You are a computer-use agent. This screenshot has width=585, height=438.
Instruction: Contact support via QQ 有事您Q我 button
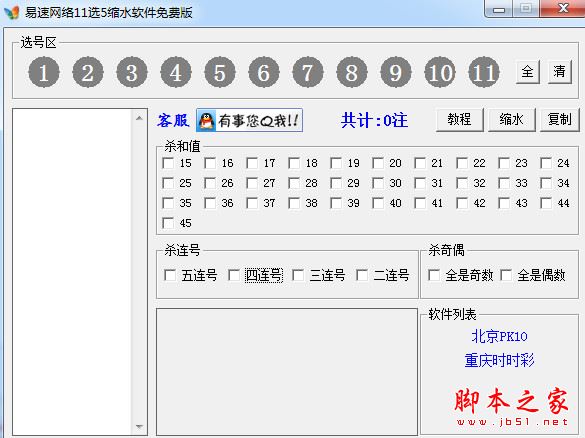pos(249,120)
